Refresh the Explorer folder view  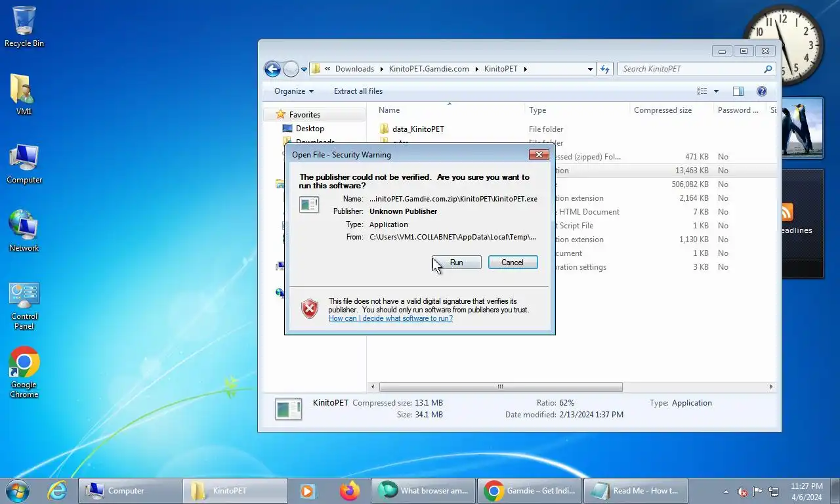point(605,69)
